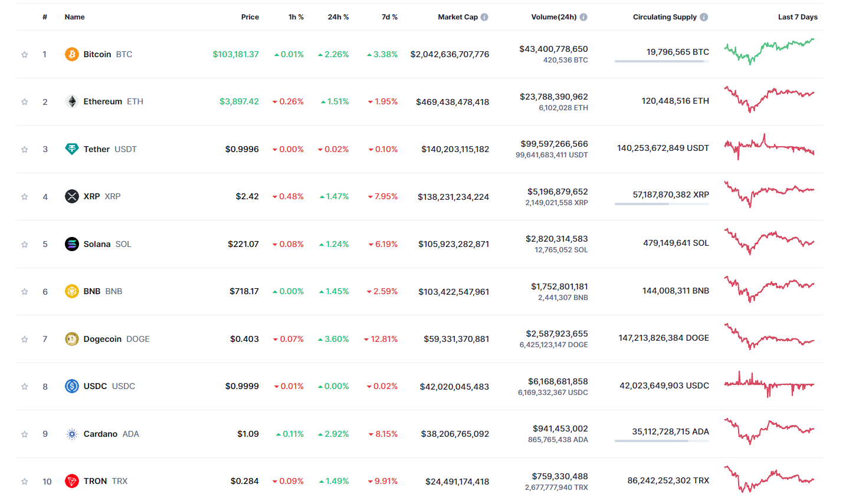The image size is (846, 504).
Task: Open Tether's 7-day sparkline chart
Action: click(x=769, y=147)
